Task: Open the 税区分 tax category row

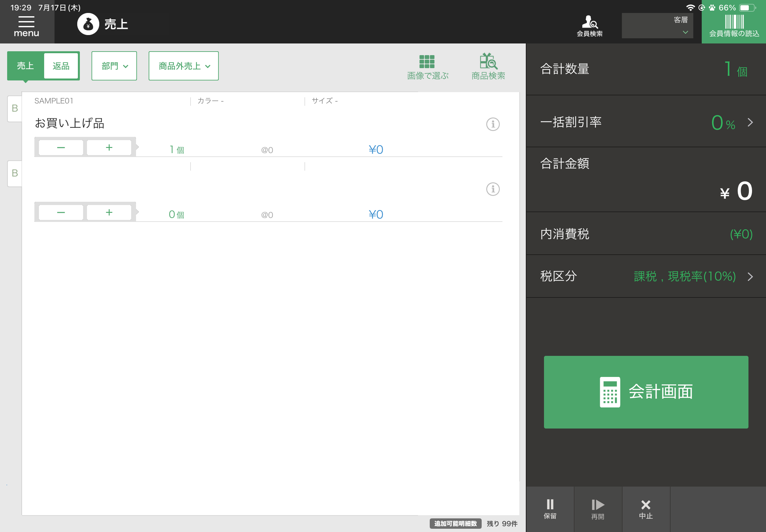Action: click(x=646, y=276)
